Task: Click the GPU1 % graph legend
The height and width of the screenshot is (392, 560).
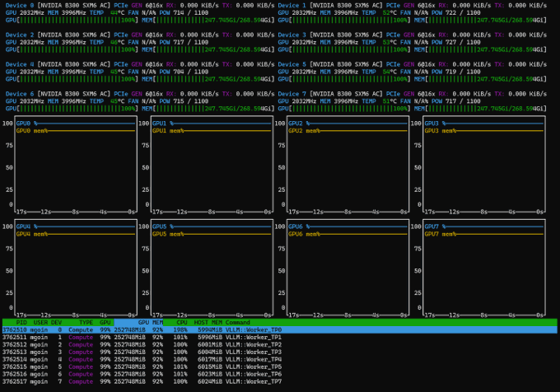Action: click(x=163, y=124)
